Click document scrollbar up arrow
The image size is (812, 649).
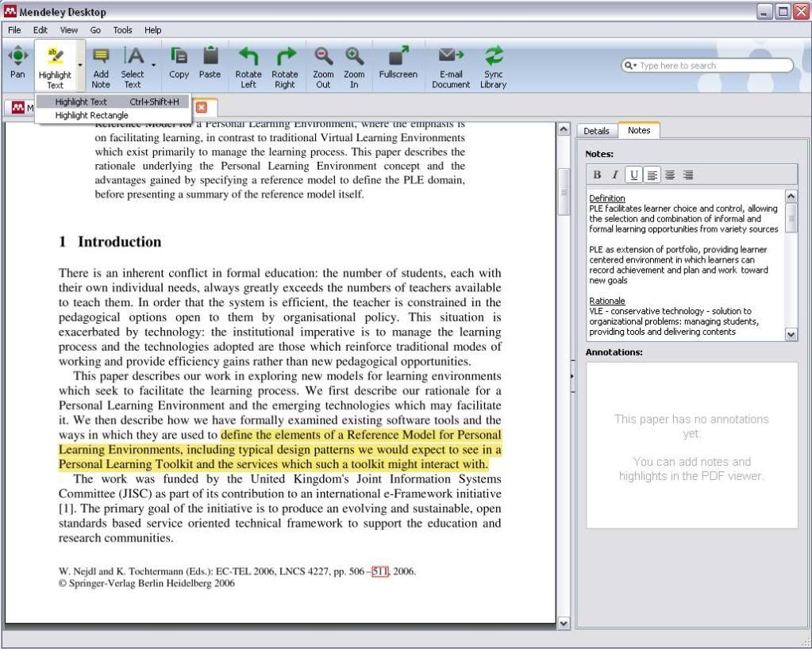pos(564,129)
